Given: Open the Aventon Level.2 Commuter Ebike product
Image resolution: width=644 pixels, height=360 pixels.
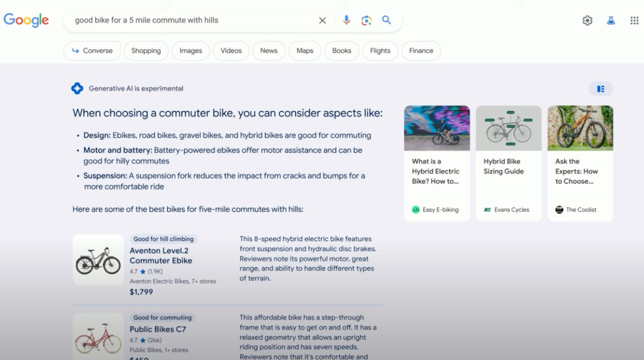Looking at the screenshot, I should [161, 255].
